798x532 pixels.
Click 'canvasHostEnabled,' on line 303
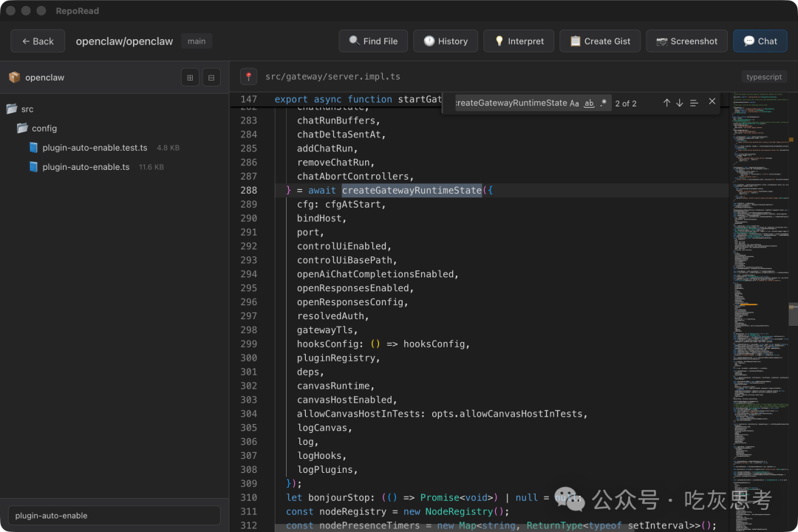tap(347, 400)
